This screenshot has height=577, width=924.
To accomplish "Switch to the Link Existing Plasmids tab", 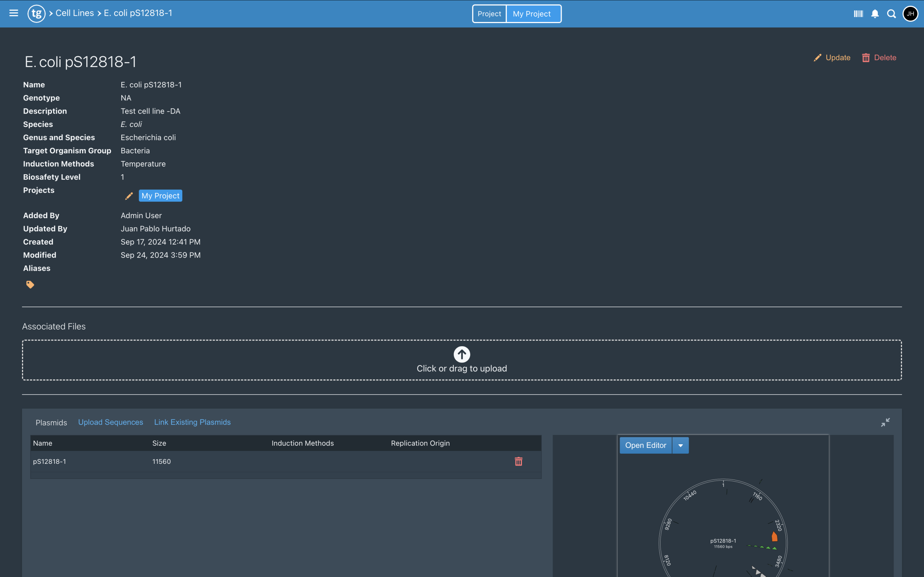I will pos(192,422).
